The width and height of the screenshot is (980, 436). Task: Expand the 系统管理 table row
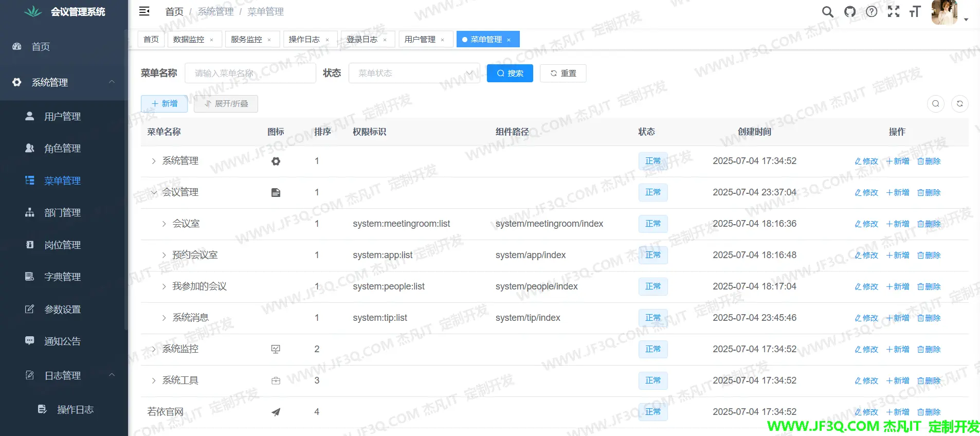(153, 161)
